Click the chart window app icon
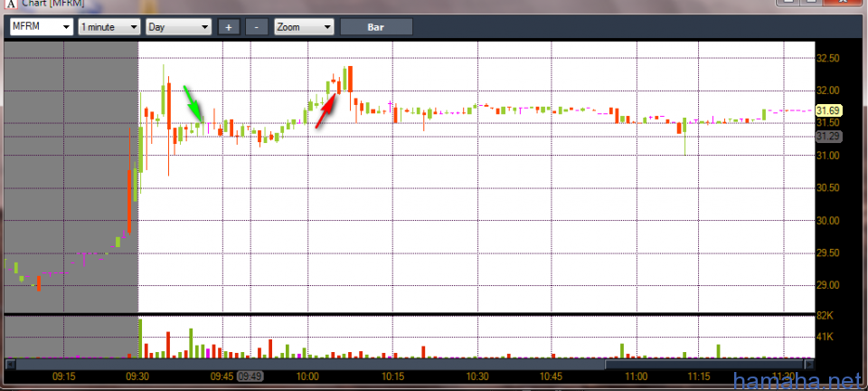 pyautogui.click(x=11, y=4)
